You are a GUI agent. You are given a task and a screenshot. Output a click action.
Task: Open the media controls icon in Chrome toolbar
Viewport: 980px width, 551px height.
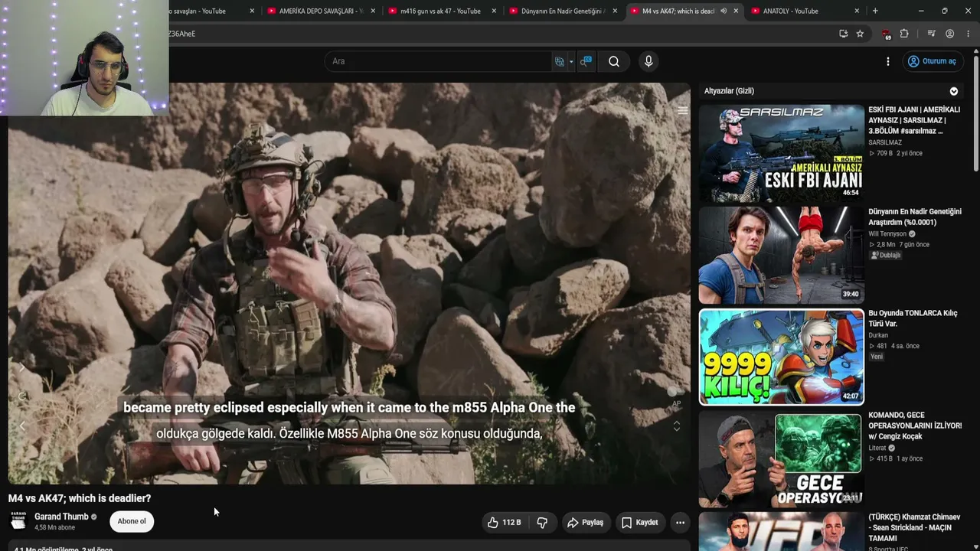tap(931, 34)
